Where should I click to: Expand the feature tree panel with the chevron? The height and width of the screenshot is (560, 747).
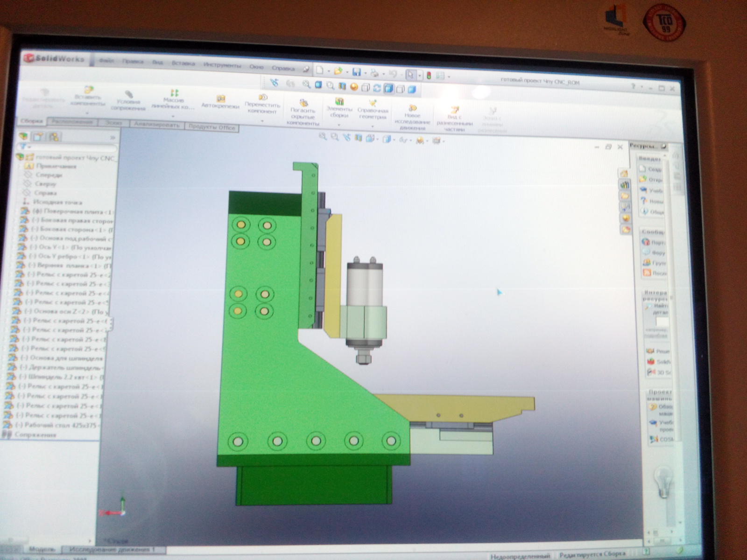click(x=112, y=138)
